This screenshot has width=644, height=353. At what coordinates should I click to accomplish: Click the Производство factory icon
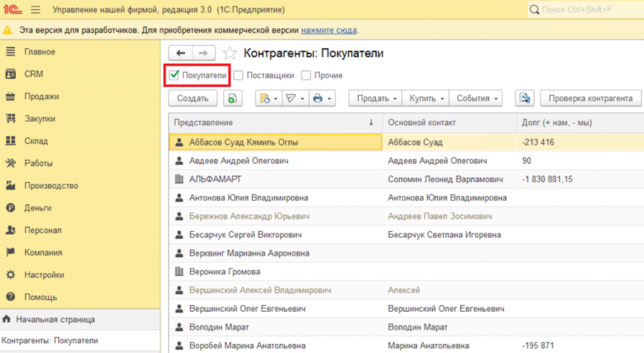(x=11, y=186)
